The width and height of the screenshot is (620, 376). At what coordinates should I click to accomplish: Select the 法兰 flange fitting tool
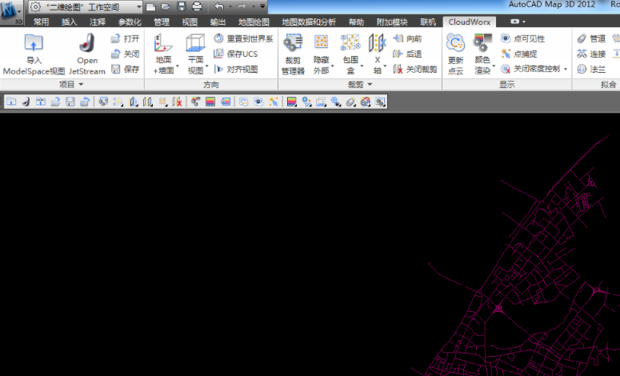[x=591, y=69]
